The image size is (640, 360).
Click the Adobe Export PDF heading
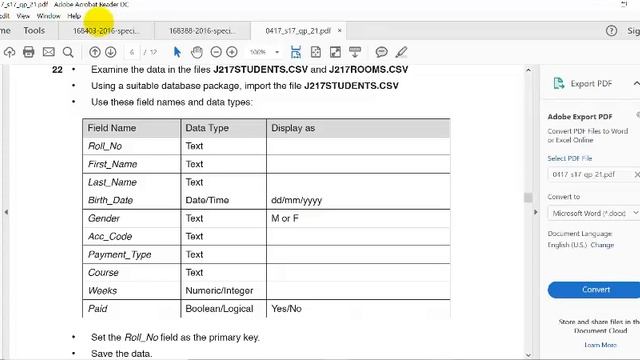580,117
